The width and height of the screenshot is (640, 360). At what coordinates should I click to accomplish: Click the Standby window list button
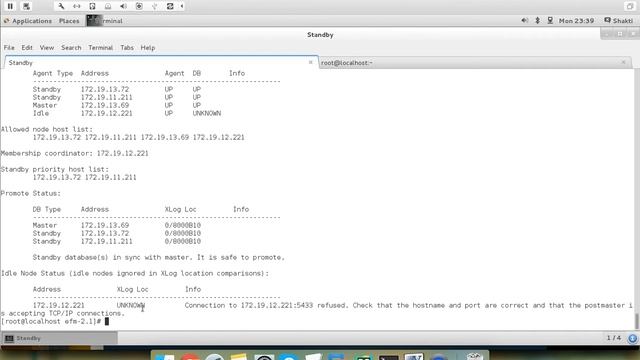pyautogui.click(x=60, y=338)
